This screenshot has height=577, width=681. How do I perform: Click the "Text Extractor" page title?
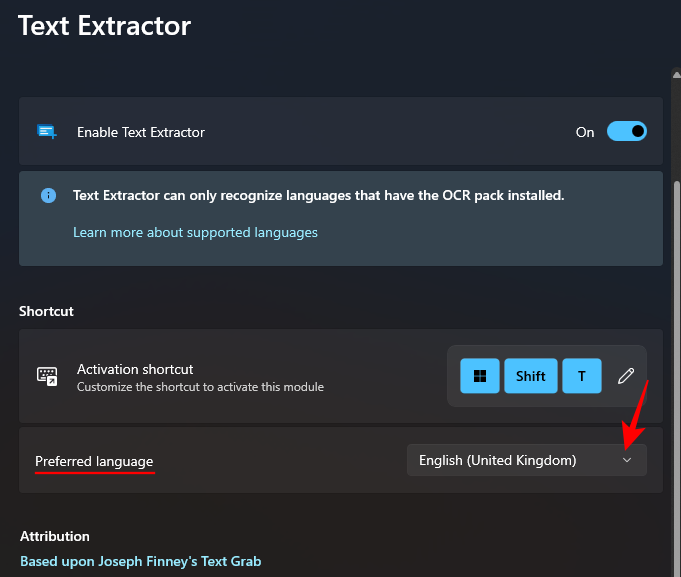tap(104, 25)
